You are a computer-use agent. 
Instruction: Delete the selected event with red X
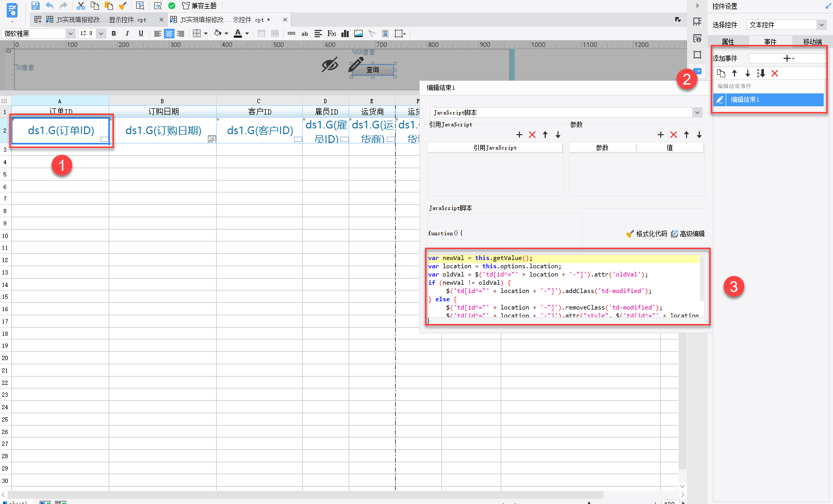click(775, 73)
